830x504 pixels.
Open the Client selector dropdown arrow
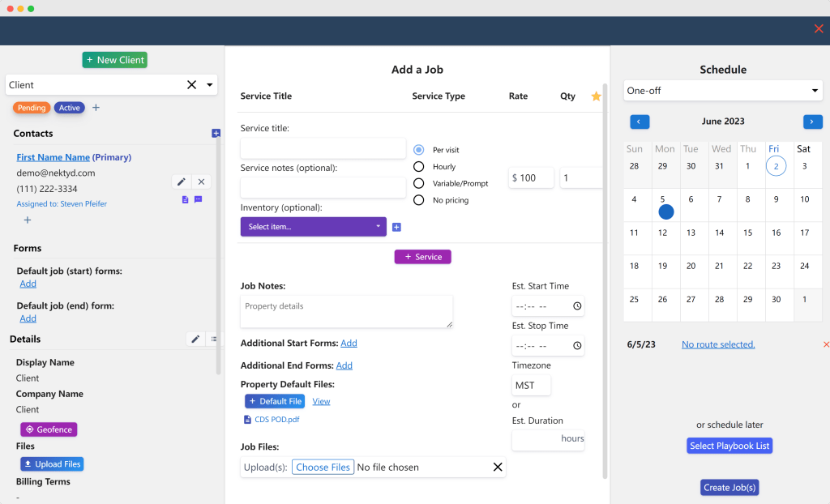pos(210,85)
